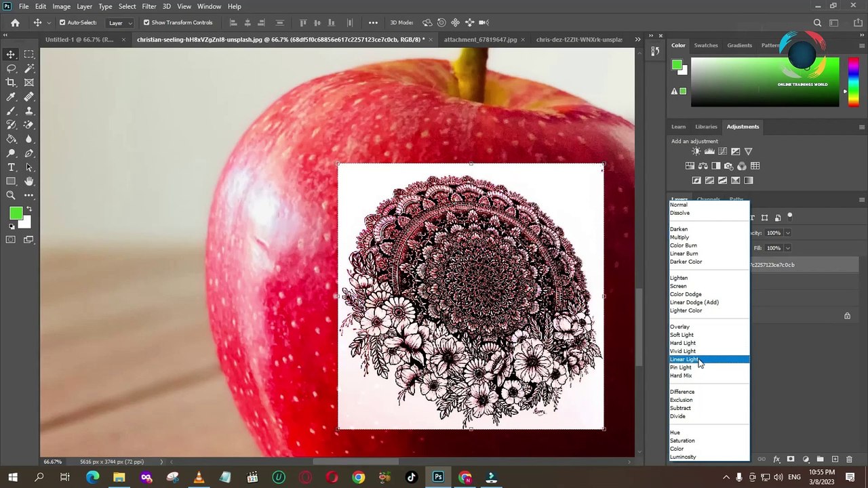Select the History Brush tool

point(11,125)
